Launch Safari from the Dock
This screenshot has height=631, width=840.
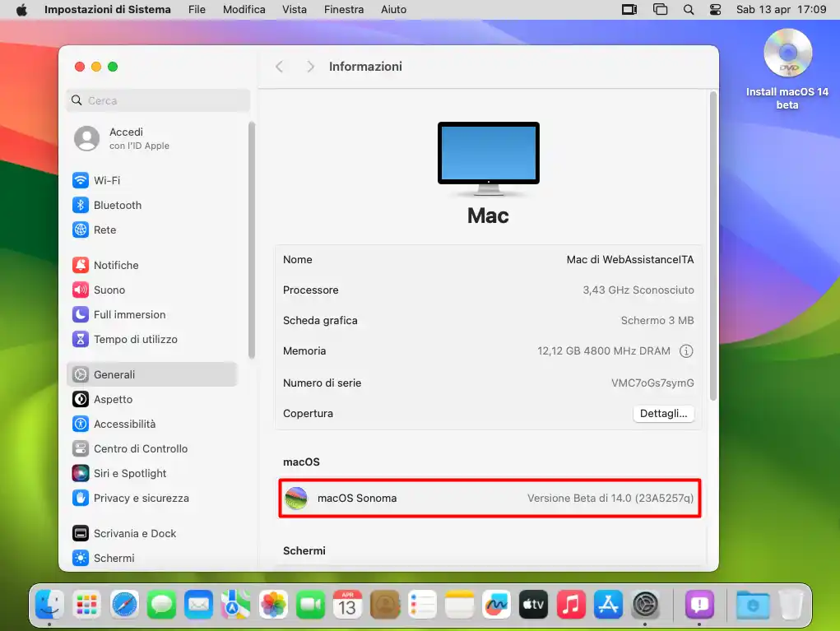[124, 605]
